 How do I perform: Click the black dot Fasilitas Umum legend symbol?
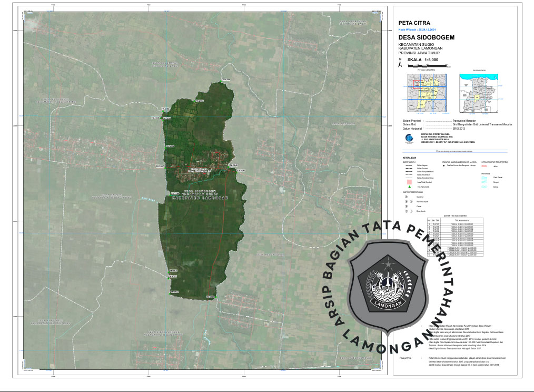pos(444,165)
